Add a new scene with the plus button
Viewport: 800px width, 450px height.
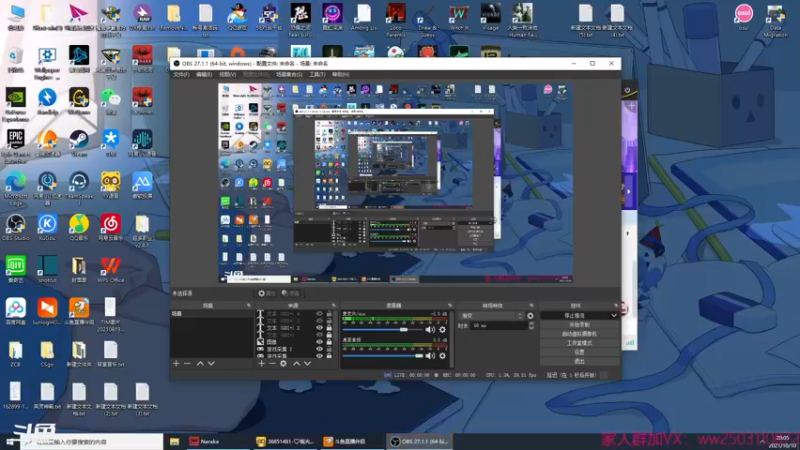(176, 363)
